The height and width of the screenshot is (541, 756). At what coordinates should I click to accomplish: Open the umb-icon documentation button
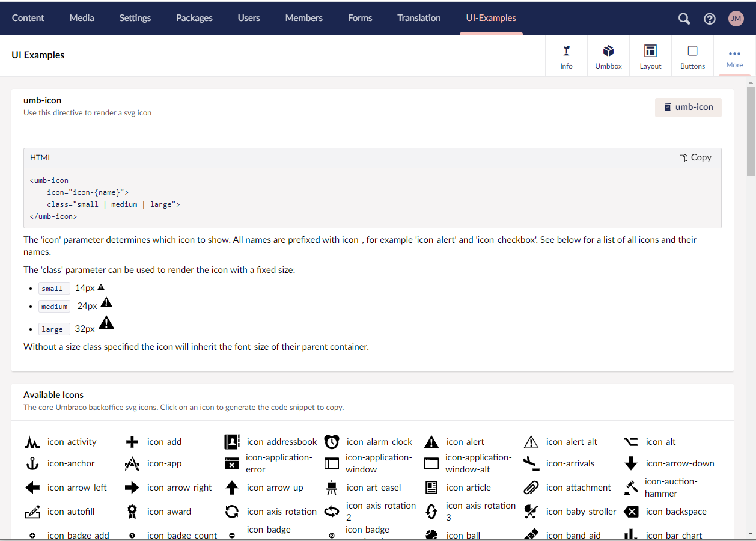click(x=688, y=107)
